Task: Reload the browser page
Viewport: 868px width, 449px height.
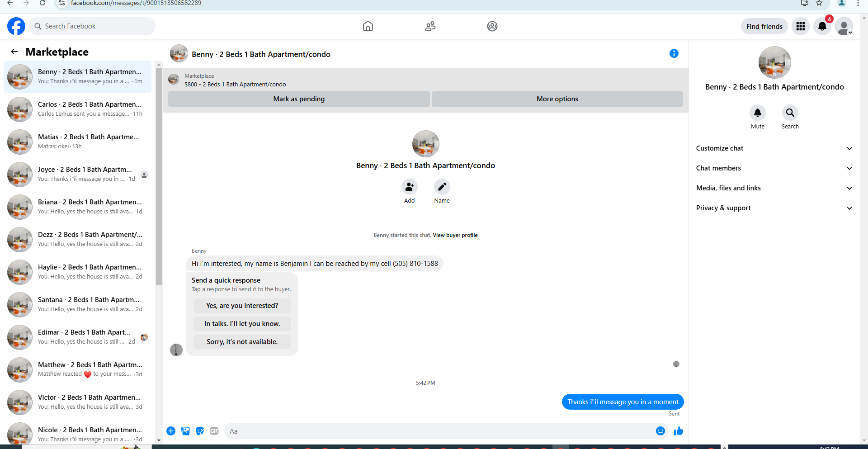Action: pos(42,3)
